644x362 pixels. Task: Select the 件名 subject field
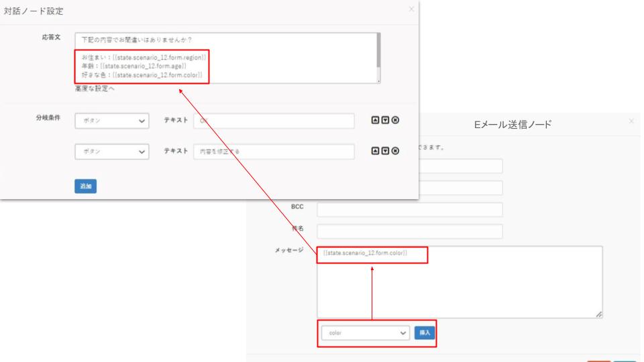(x=409, y=232)
